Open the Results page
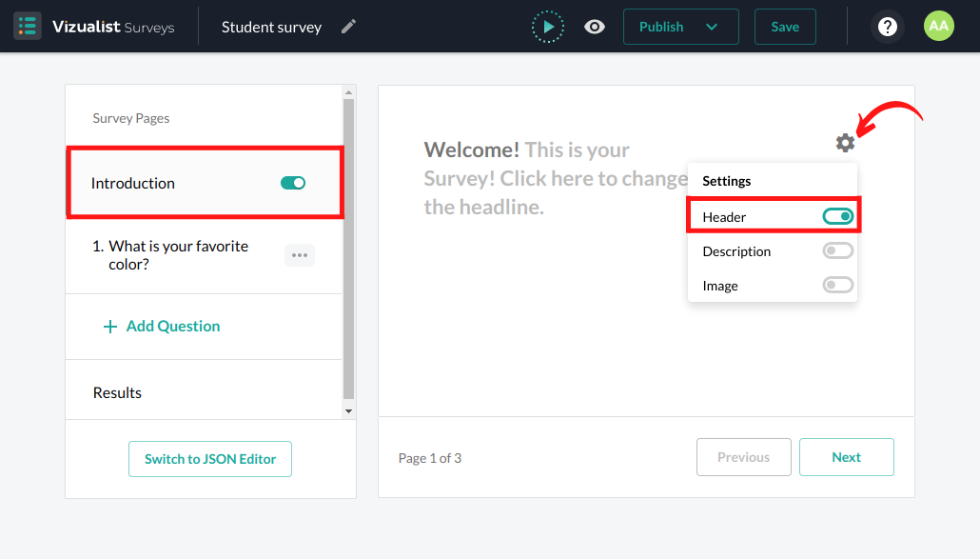This screenshot has height=559, width=980. click(117, 392)
